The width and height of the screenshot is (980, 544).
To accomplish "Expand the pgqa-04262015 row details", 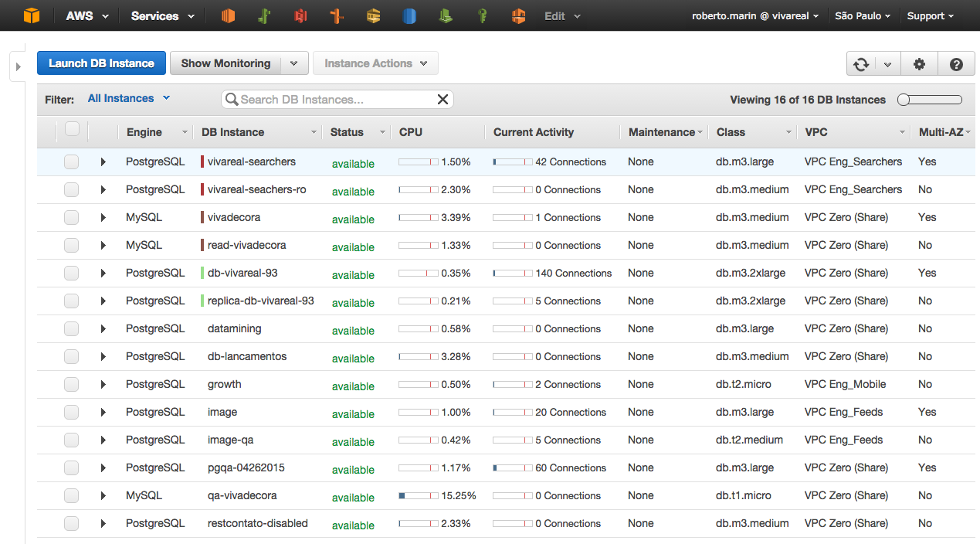I will (x=103, y=467).
